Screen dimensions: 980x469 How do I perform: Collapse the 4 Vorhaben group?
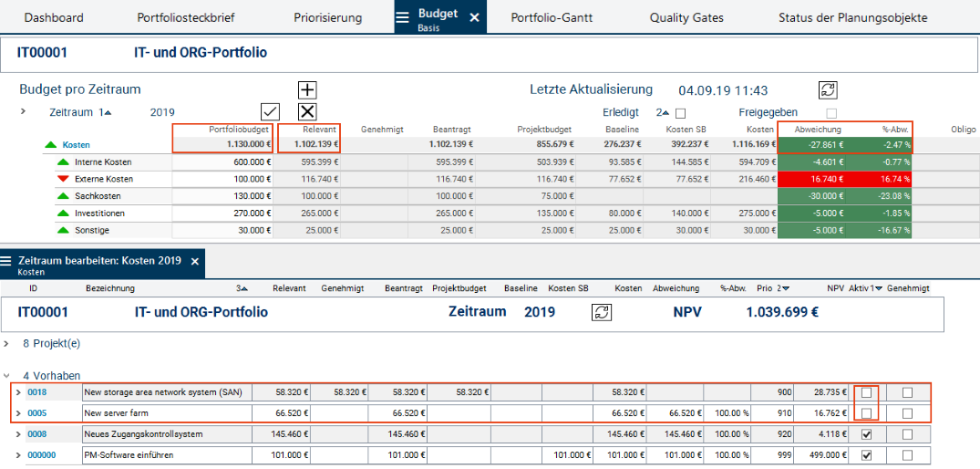point(7,375)
